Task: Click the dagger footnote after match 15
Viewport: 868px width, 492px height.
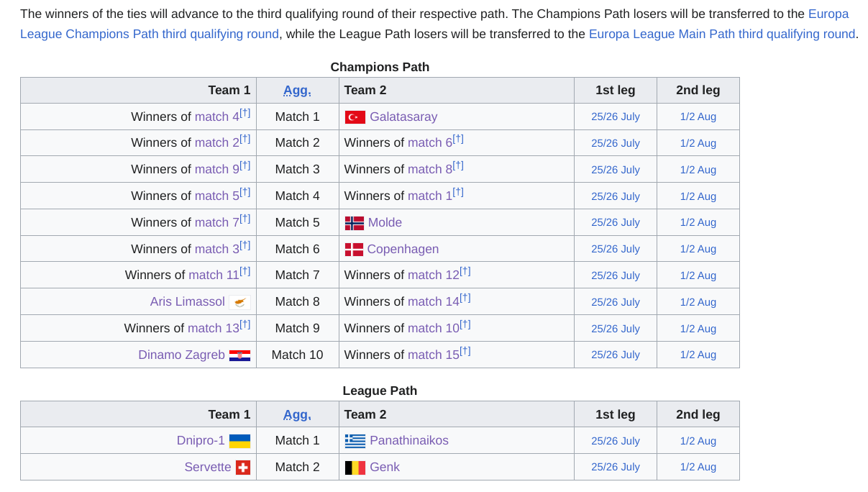Action: click(465, 351)
